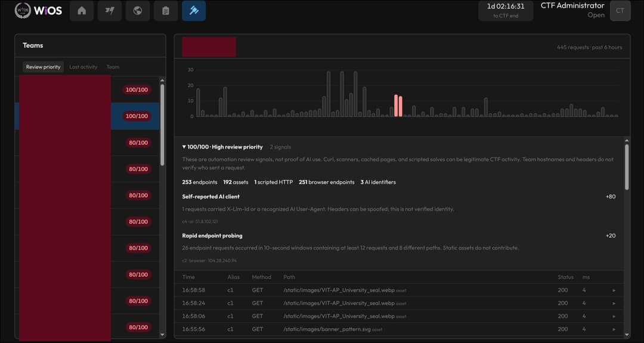Select the first 80/100 team row
The width and height of the screenshot is (644, 343).
click(x=87, y=143)
